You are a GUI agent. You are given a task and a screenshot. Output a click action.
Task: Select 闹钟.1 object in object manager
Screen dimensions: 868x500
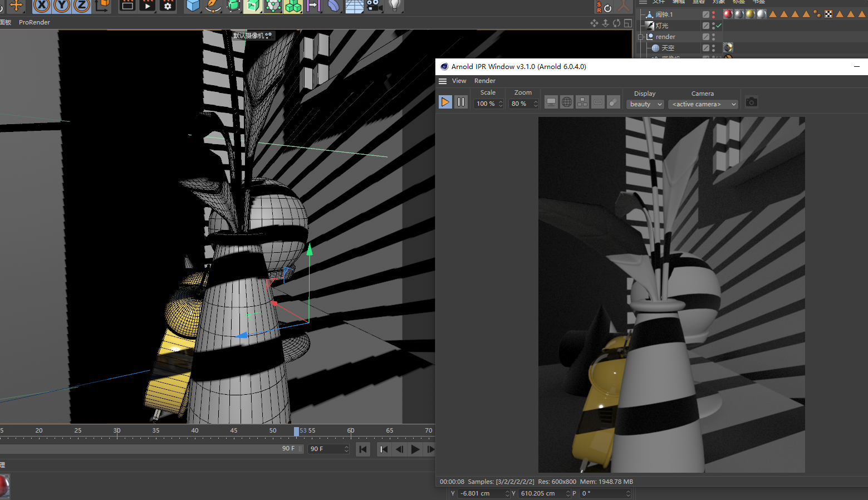tap(664, 14)
